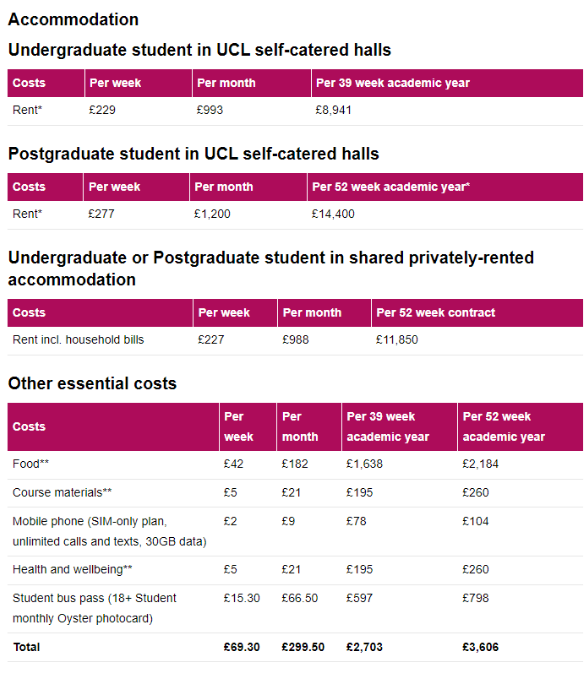Click the 'Rent incl. household bills' row label
This screenshot has height=673, width=586.
click(x=78, y=340)
